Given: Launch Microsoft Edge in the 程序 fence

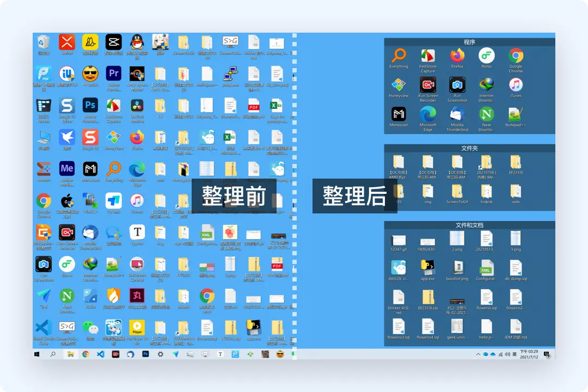Looking at the screenshot, I should (x=427, y=114).
